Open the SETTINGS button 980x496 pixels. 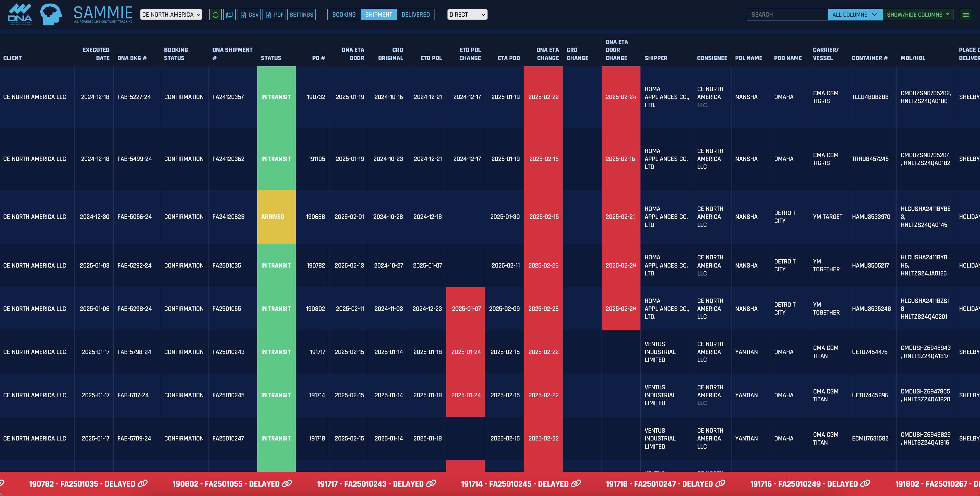point(301,15)
